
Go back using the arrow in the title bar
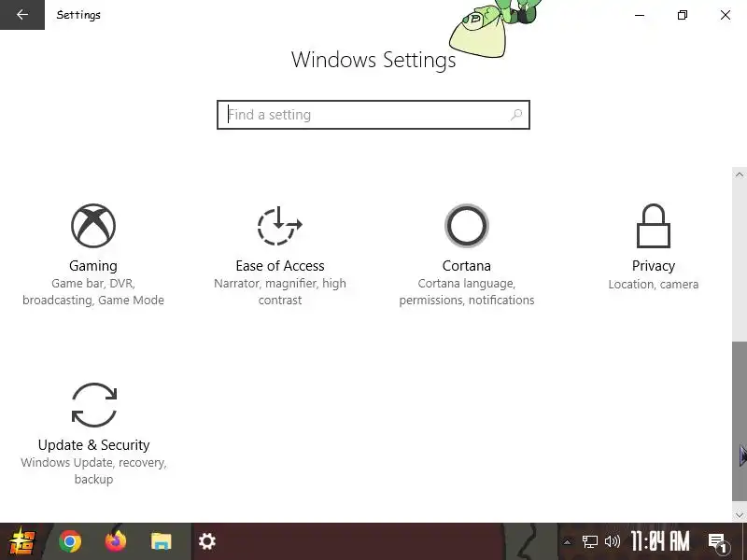(x=22, y=15)
